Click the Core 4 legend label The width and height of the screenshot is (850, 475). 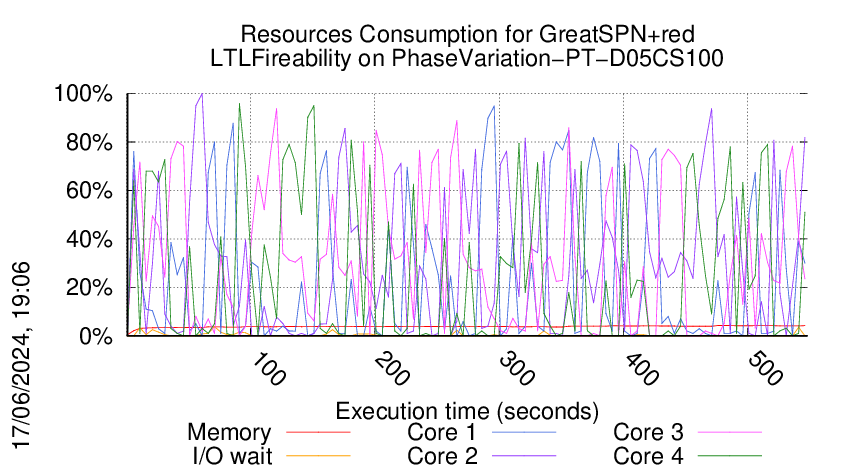pyautogui.click(x=648, y=456)
